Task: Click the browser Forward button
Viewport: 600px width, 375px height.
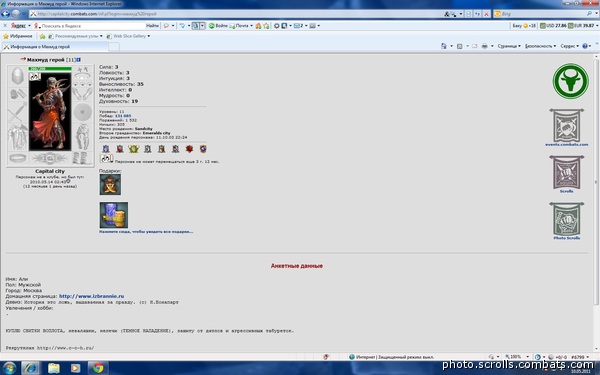Action: [x=16, y=14]
